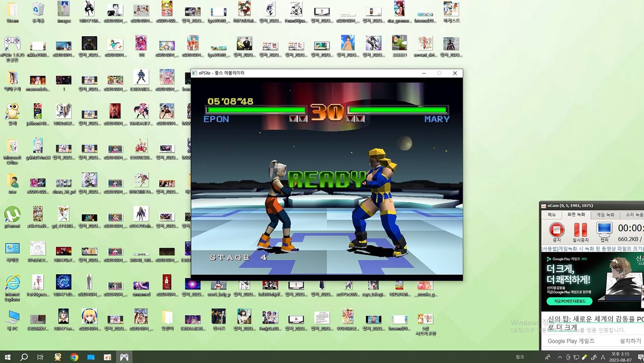Open the 'nikke2980' image file on desktop

38,49
